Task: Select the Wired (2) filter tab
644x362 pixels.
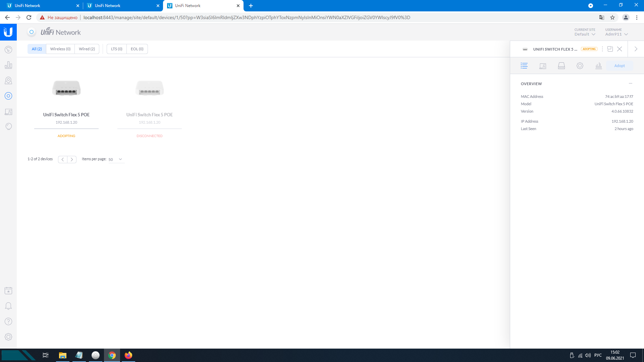Action: [87, 49]
